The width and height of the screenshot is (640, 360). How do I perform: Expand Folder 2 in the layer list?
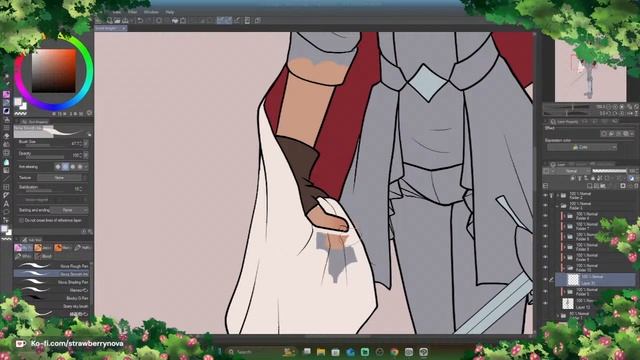[x=557, y=196]
